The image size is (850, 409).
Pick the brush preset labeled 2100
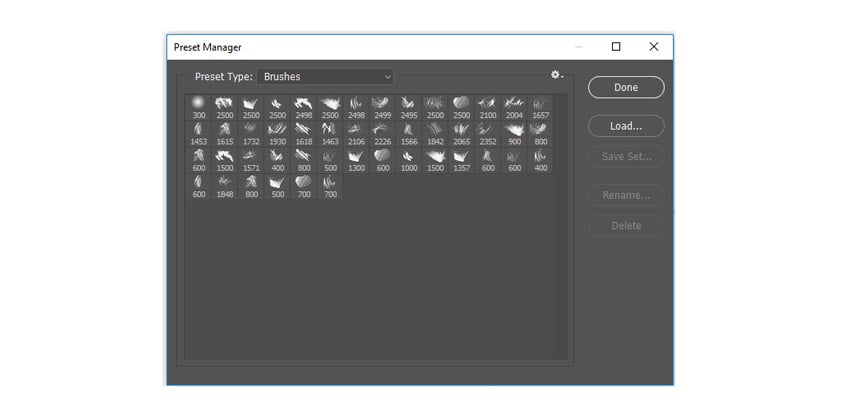click(x=488, y=107)
